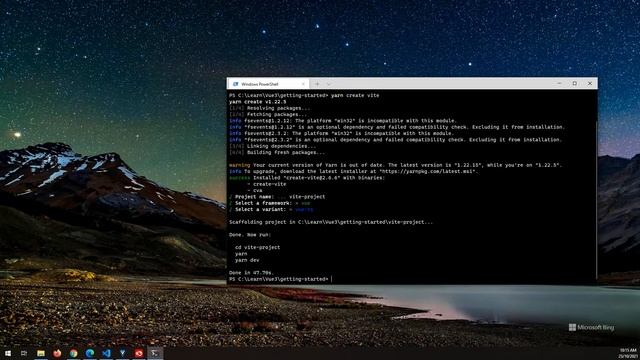
Task: Click the 'cd vite-project' line
Action: pos(258,247)
